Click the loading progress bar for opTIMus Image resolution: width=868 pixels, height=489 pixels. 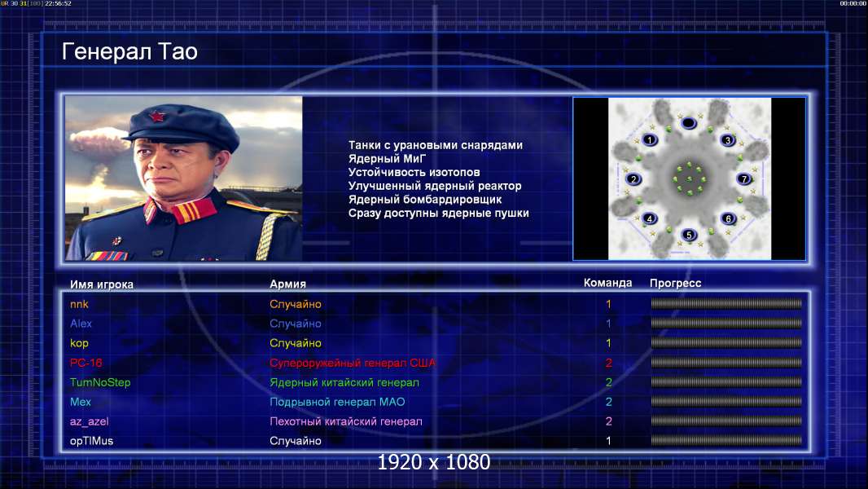[x=726, y=441]
